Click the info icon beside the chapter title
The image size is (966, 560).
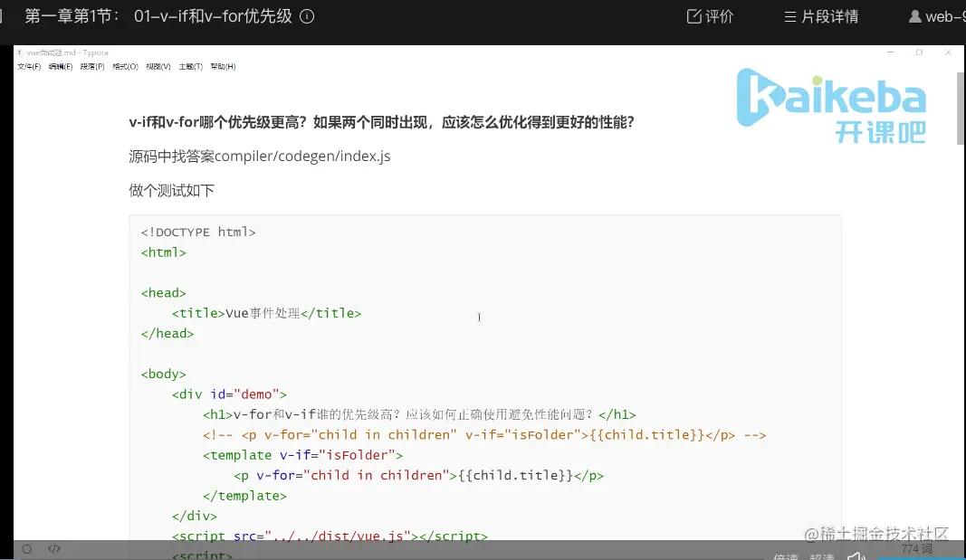(x=307, y=16)
